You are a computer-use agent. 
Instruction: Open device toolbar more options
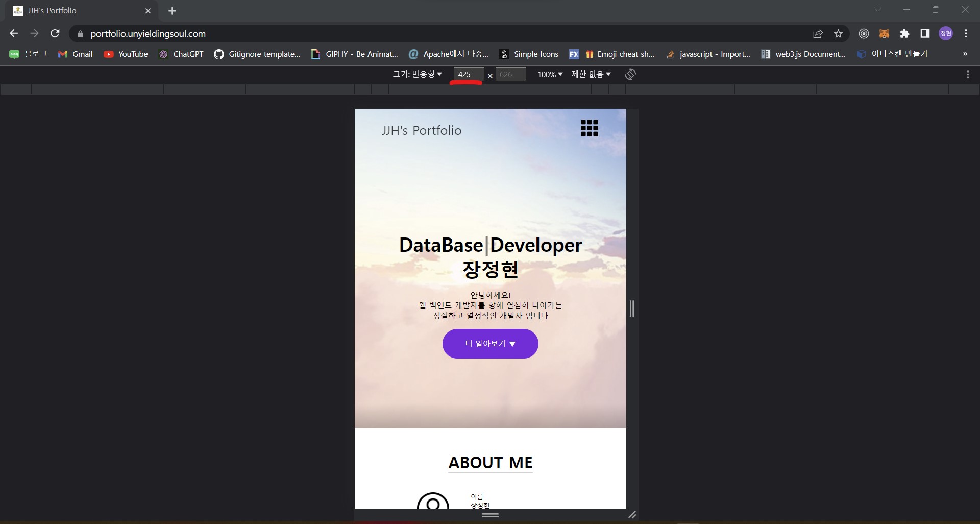tap(968, 75)
